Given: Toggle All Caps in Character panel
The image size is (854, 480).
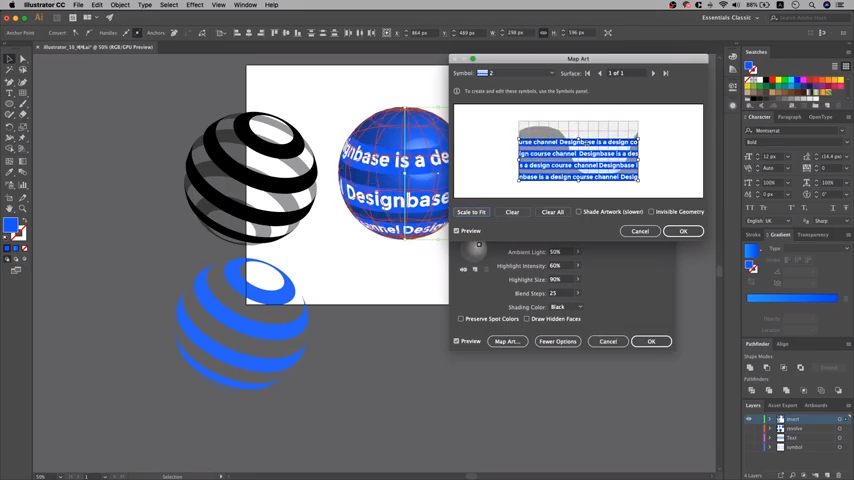Looking at the screenshot, I should pyautogui.click(x=750, y=208).
